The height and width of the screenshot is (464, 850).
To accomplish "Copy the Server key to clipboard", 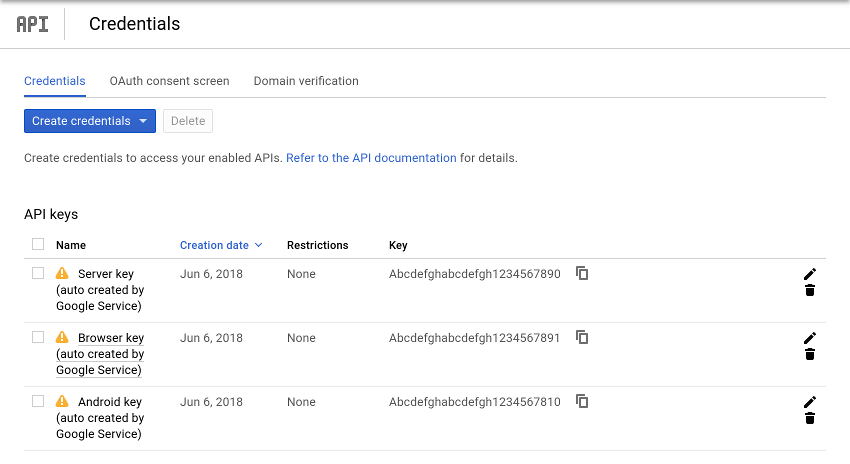I will pos(582,273).
